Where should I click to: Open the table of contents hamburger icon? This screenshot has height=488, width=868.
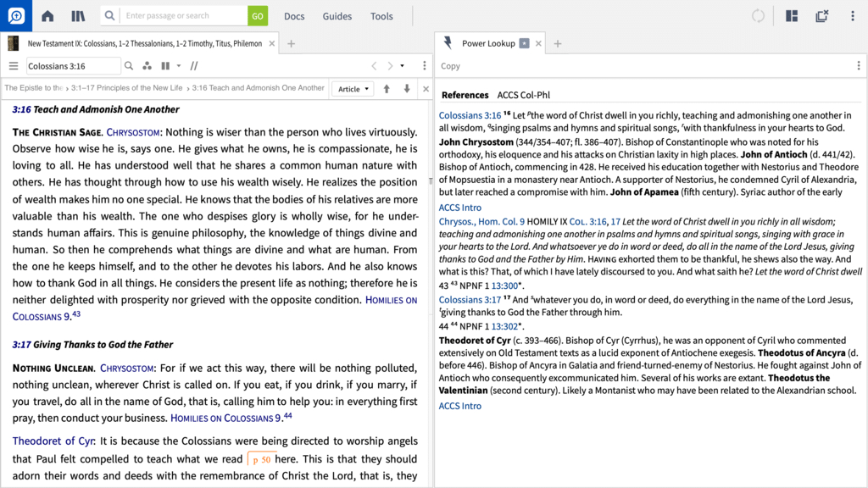[x=14, y=66]
